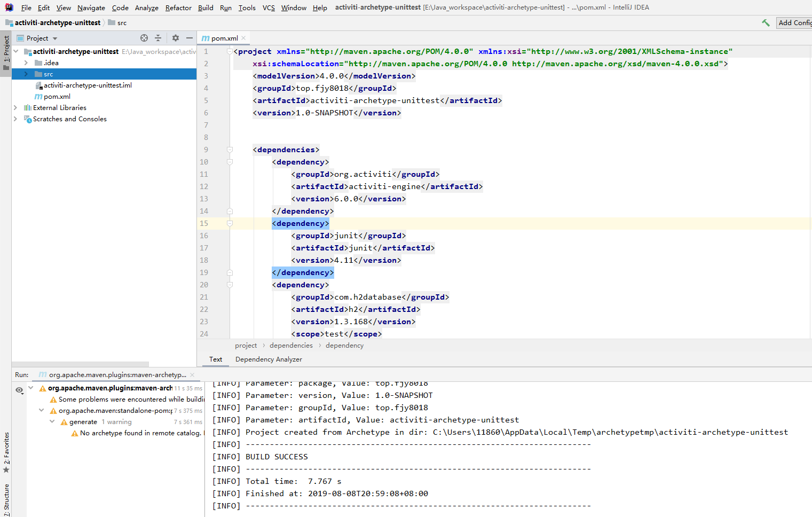Close the maven-archetype Run tab
Screen dimensions: 812x517
click(x=192, y=375)
